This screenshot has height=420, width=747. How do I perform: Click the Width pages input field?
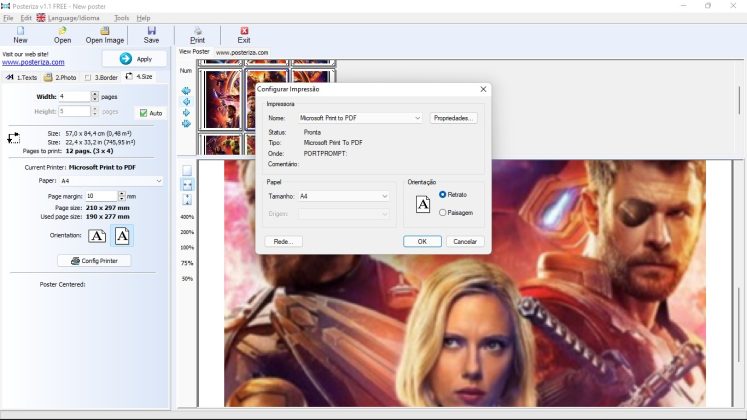(74, 97)
